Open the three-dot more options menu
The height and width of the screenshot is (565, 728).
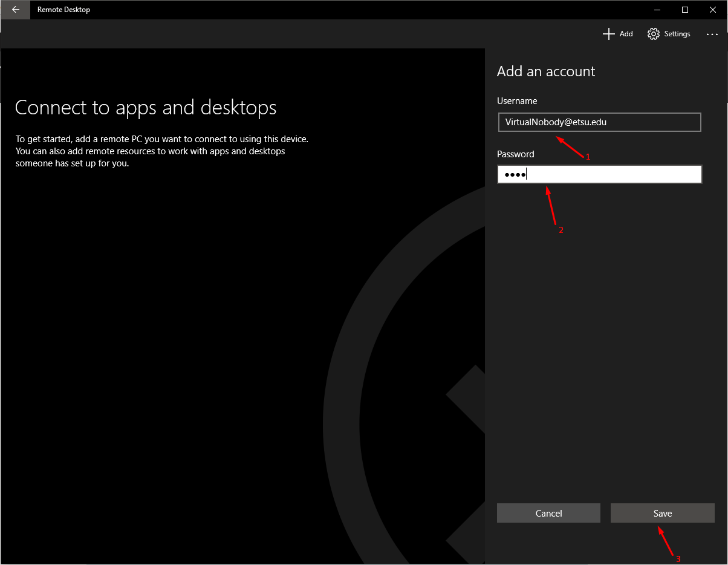pos(712,34)
